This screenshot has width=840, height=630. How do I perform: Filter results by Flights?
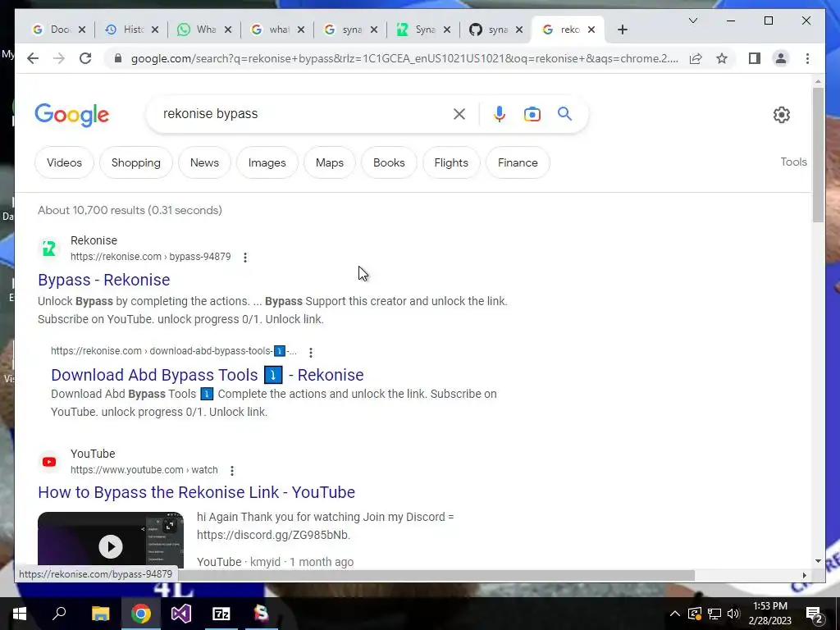tap(451, 162)
